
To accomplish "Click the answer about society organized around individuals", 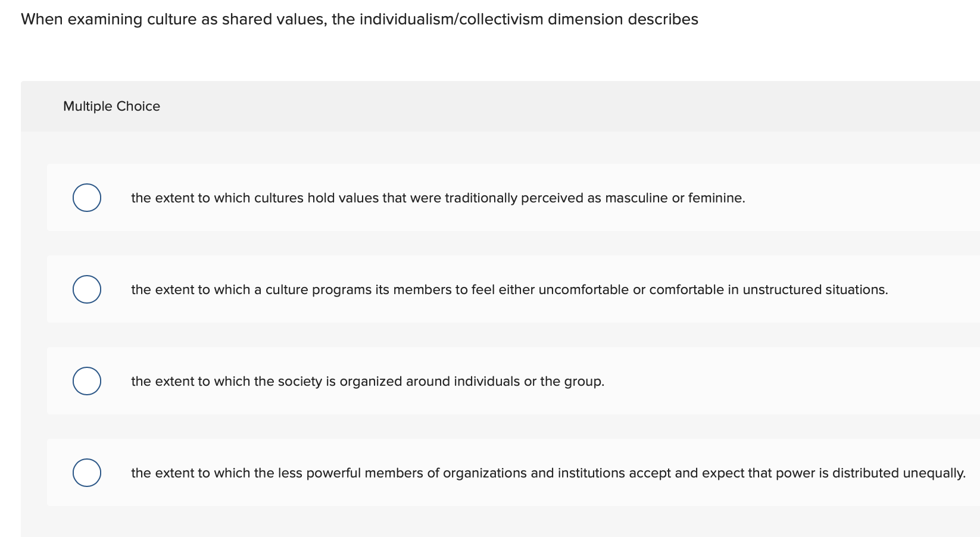I will tap(367, 381).
